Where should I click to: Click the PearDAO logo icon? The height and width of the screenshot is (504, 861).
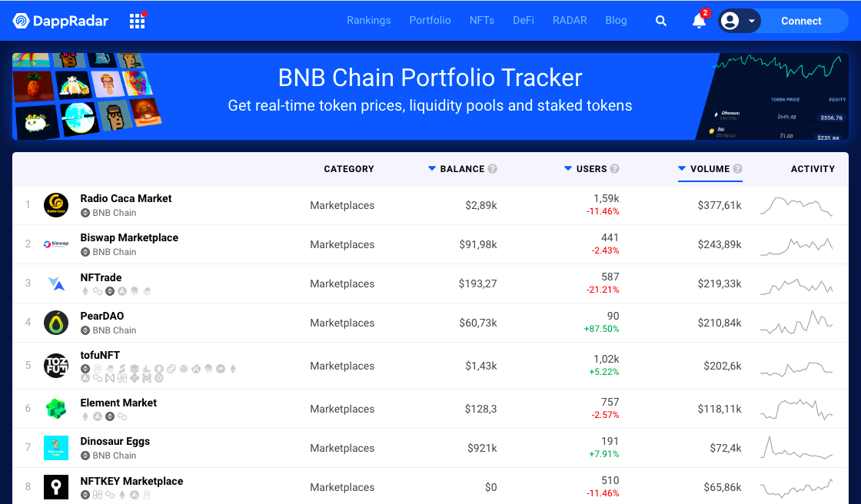pyautogui.click(x=56, y=323)
